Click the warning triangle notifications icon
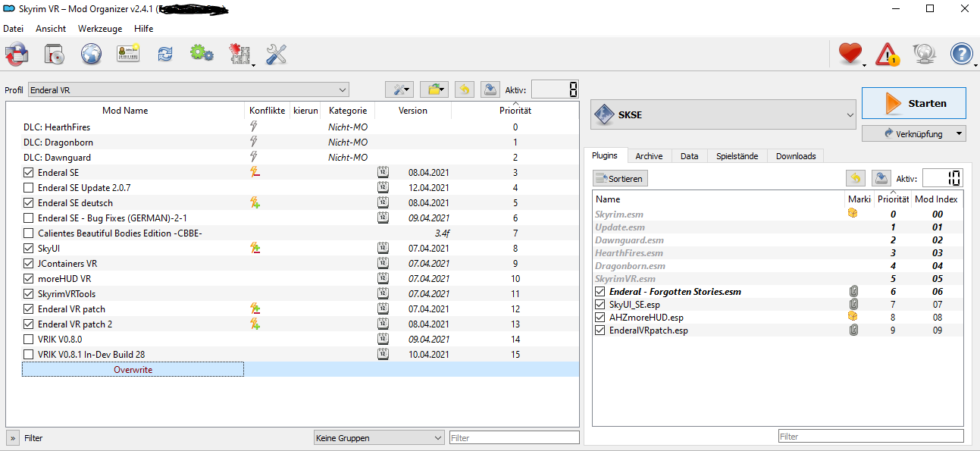 click(x=887, y=54)
